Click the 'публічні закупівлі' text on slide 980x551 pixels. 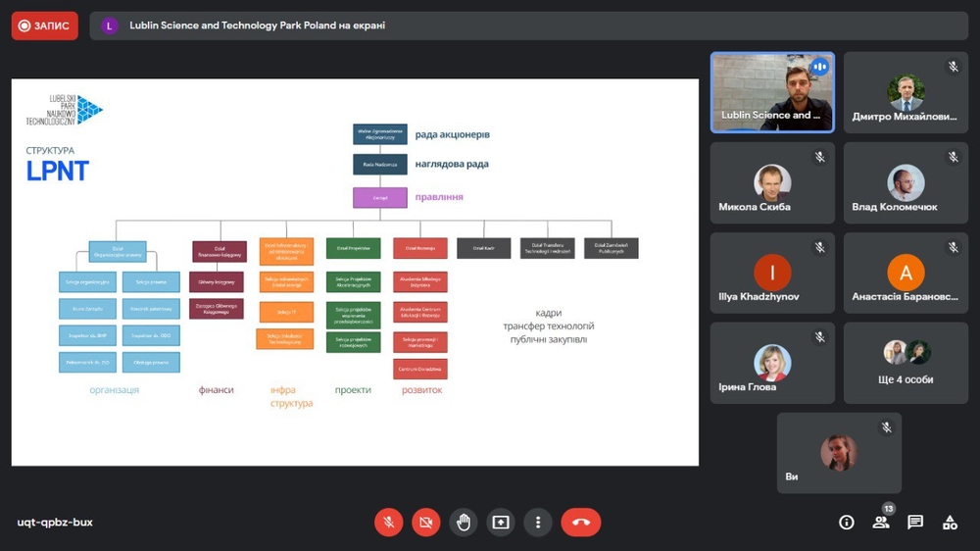(x=549, y=339)
